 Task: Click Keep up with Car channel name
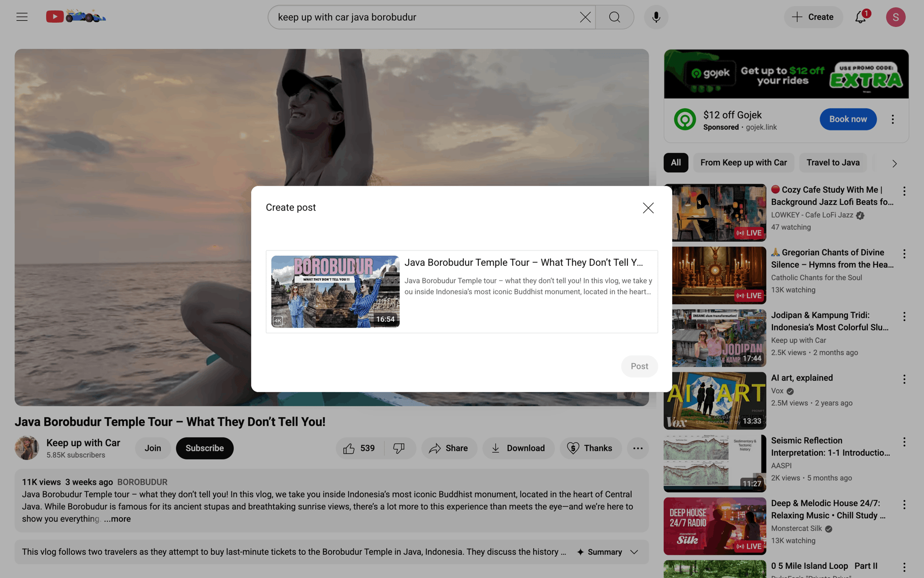click(83, 443)
